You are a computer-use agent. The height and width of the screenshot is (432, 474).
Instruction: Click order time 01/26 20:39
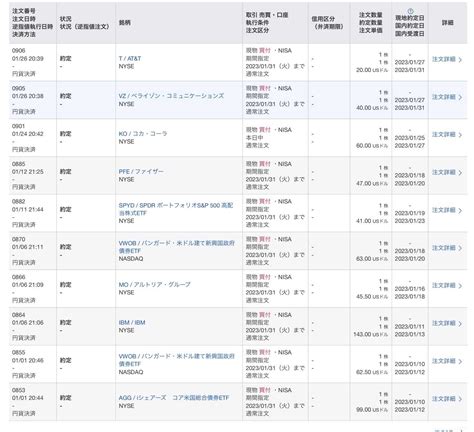pyautogui.click(x=28, y=58)
